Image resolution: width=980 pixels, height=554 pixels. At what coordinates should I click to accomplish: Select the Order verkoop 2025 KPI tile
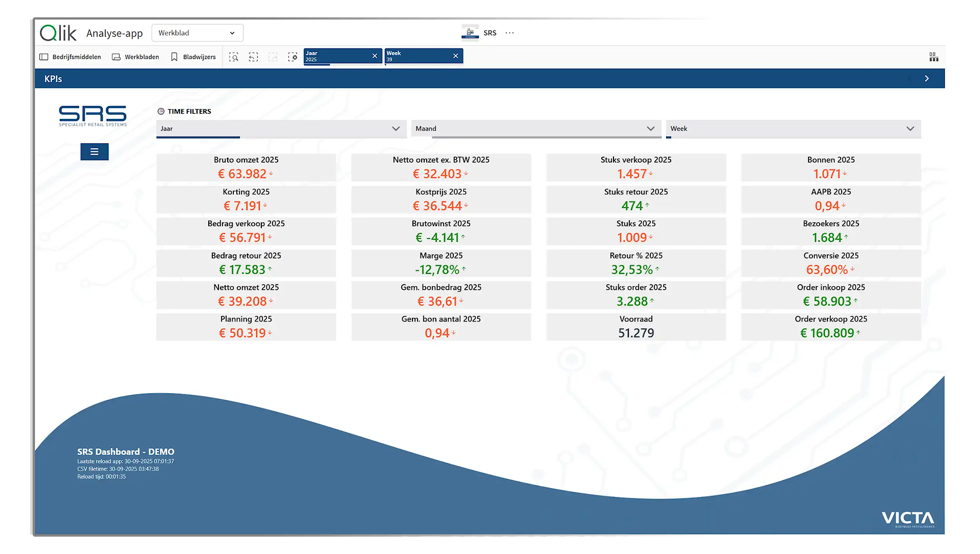830,327
